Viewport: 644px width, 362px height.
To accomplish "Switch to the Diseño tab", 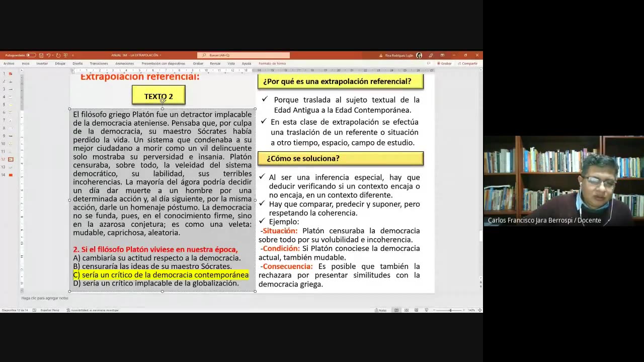I will point(77,63).
